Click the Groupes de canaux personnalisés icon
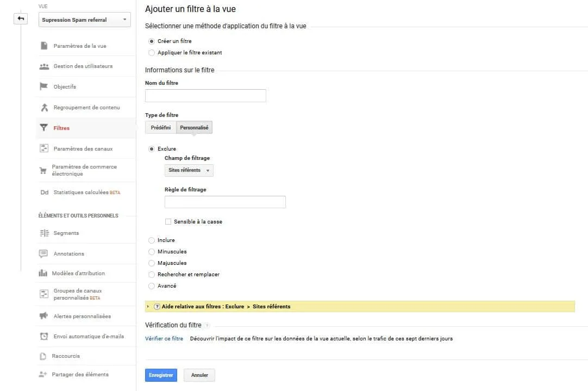 coord(44,294)
